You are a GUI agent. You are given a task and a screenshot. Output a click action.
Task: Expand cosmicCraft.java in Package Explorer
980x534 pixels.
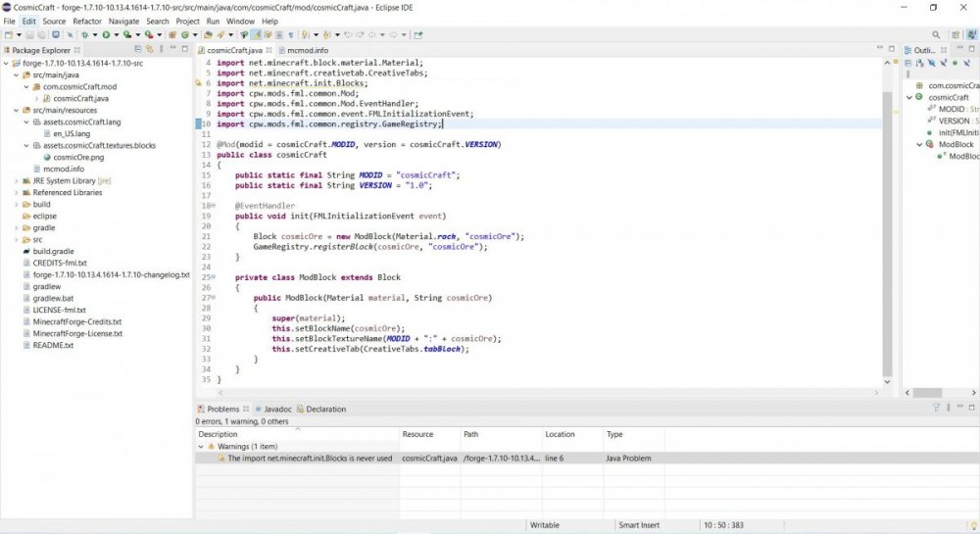[37, 99]
